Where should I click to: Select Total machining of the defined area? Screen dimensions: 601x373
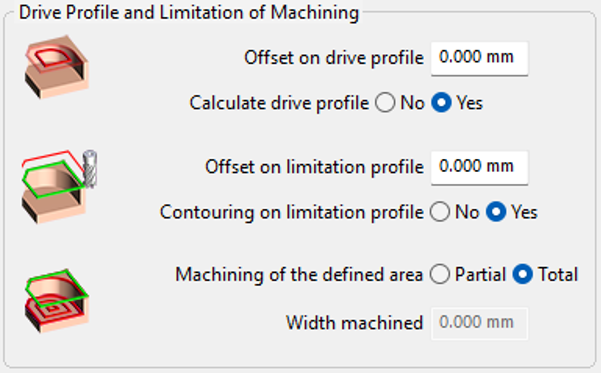pyautogui.click(x=522, y=274)
